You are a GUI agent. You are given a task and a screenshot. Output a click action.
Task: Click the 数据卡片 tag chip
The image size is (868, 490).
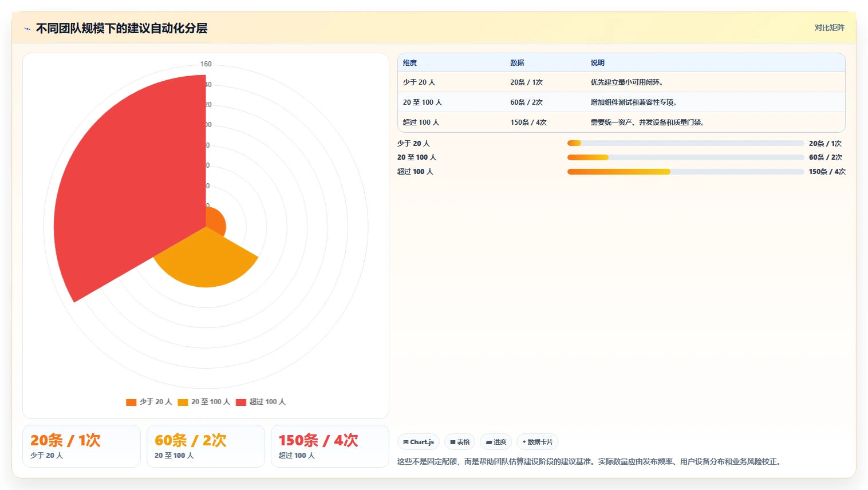pos(537,442)
